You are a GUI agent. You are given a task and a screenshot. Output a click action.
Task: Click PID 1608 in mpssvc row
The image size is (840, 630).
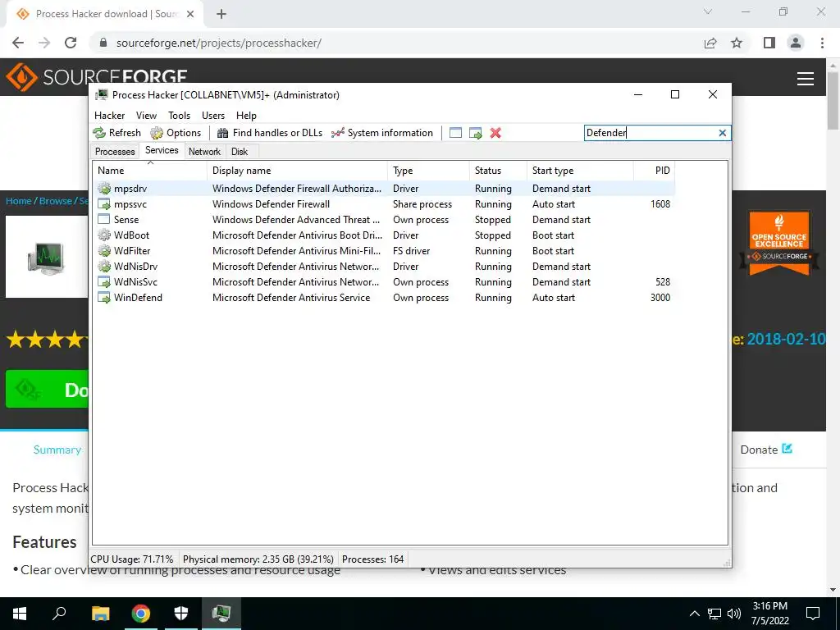660,204
